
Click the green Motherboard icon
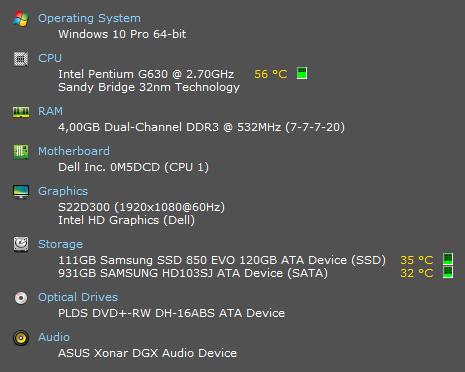(21, 152)
